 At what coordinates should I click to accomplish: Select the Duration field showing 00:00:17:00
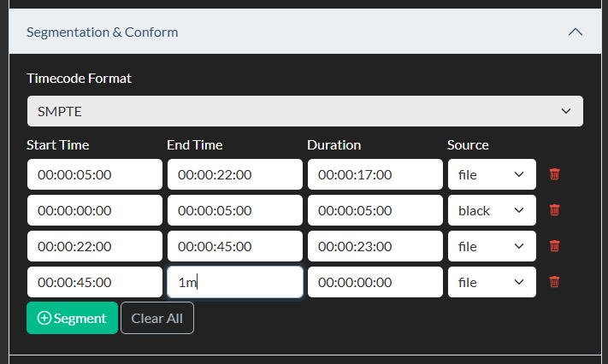375,174
